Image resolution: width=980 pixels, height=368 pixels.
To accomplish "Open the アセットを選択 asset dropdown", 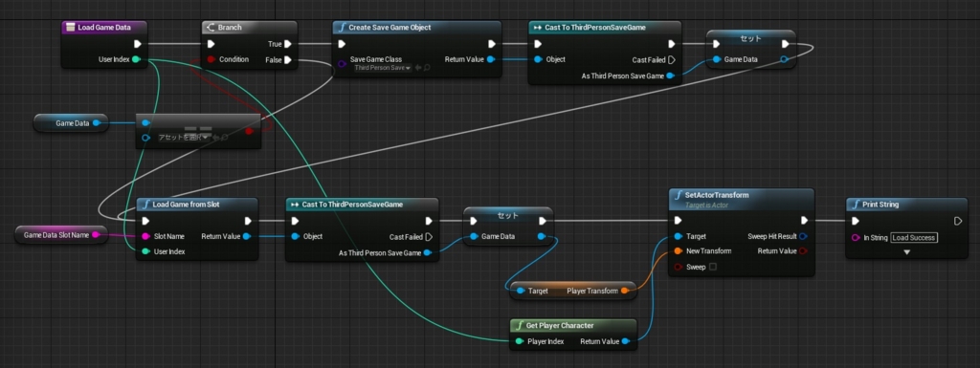I will (x=183, y=138).
